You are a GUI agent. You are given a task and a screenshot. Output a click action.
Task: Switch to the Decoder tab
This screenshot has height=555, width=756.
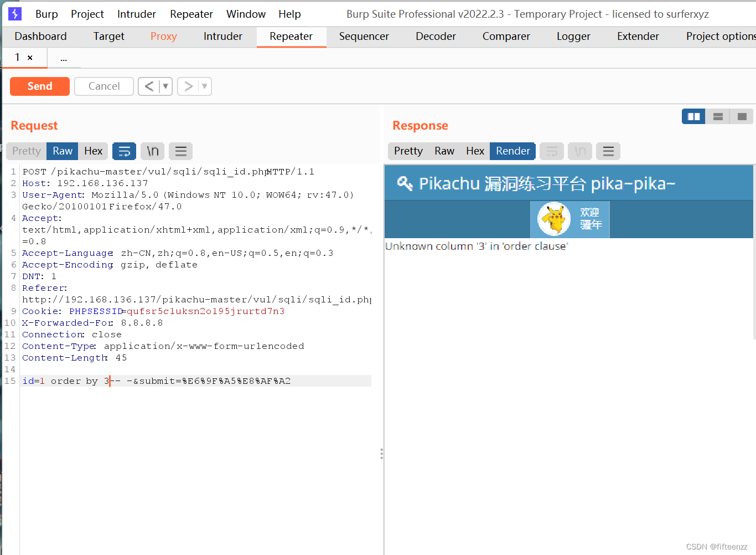pos(436,36)
